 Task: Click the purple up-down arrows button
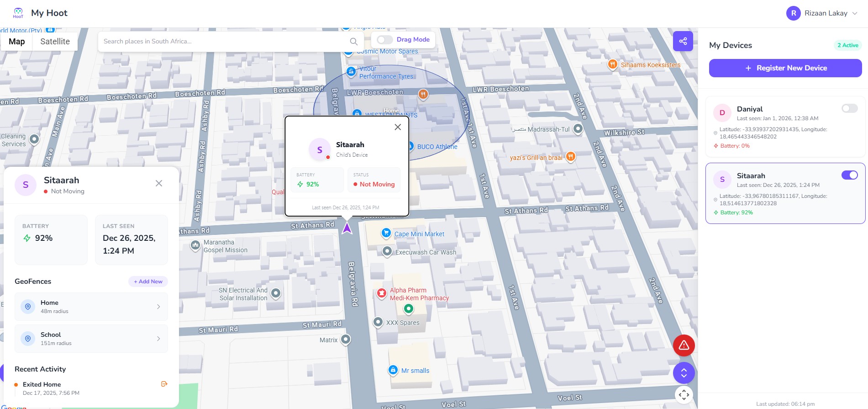(684, 373)
